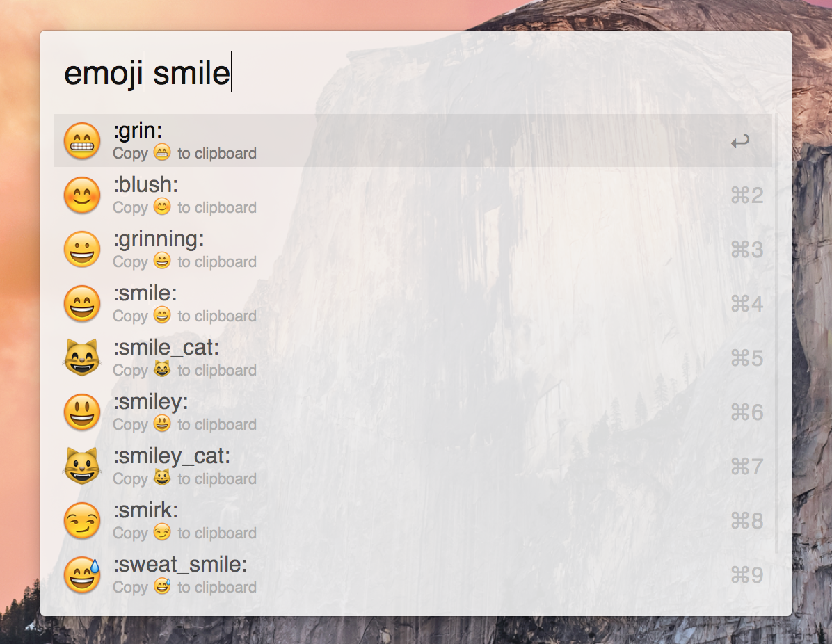Click the large blush emoji icon

(82, 195)
